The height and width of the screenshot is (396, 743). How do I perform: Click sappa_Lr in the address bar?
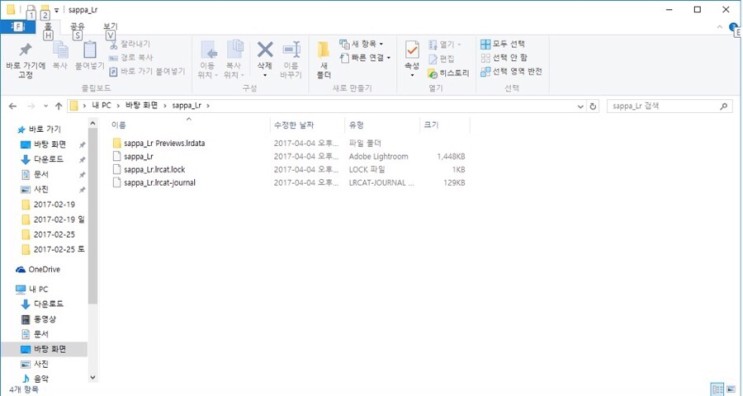click(187, 106)
